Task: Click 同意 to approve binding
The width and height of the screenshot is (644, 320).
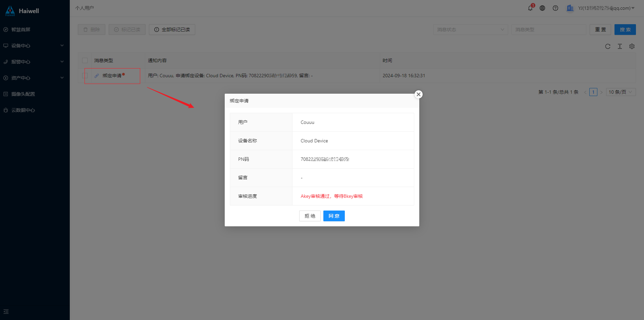Action: click(334, 216)
